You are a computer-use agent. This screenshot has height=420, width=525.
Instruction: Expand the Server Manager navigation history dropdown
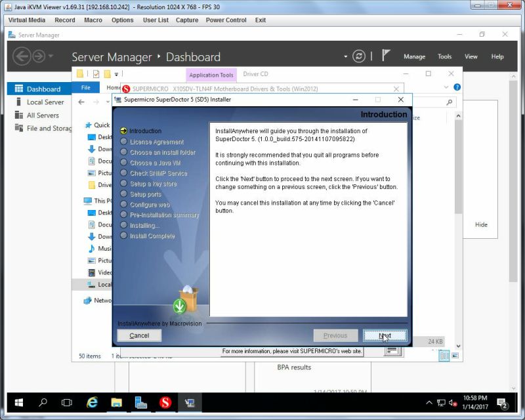51,56
